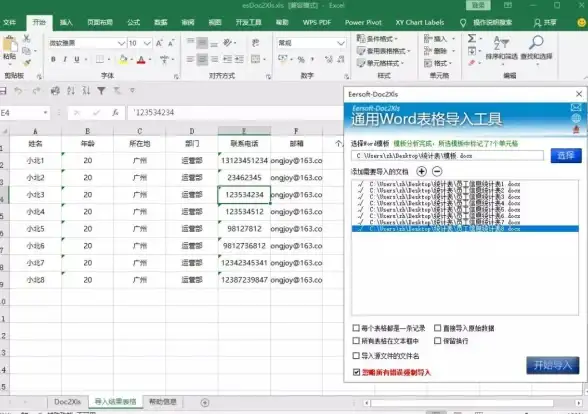The image size is (588, 414).
Task: Click the blue start import button
Action: click(552, 365)
